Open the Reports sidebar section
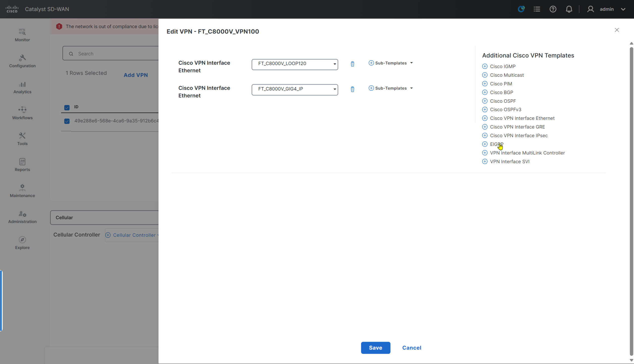The height and width of the screenshot is (364, 634). [22, 165]
